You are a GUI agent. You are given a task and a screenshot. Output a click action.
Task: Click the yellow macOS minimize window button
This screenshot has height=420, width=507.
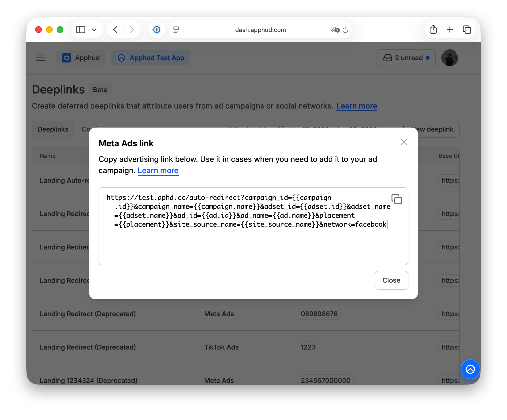(x=49, y=30)
